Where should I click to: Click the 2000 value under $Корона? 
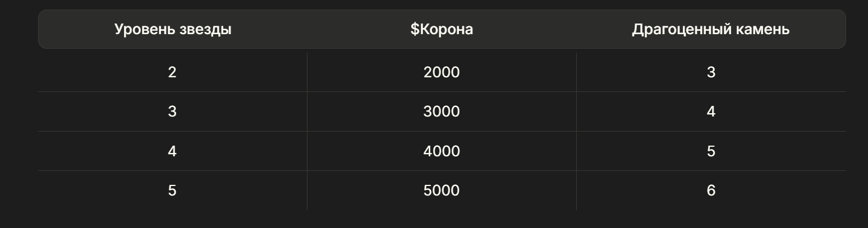442,72
